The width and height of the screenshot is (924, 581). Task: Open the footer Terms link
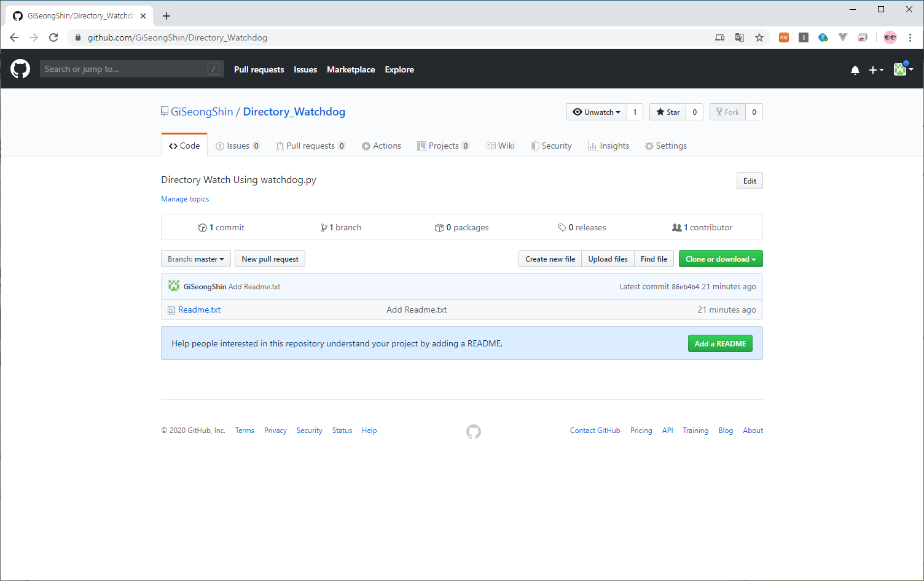[245, 431]
